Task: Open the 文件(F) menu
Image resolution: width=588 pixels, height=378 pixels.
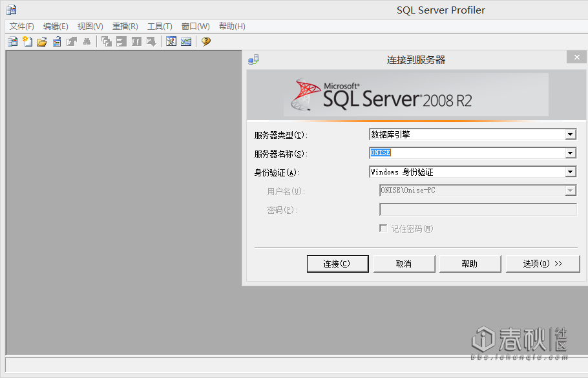Action: coord(22,26)
